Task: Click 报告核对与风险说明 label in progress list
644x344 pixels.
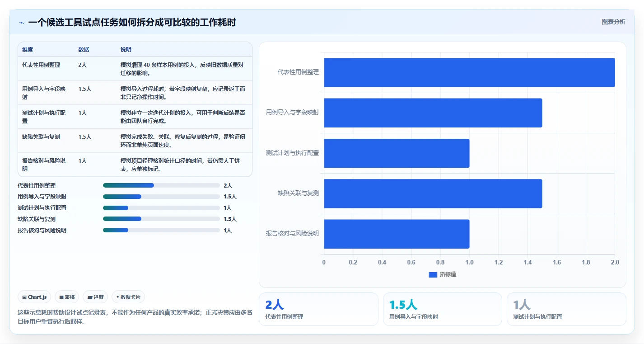Action: point(42,231)
